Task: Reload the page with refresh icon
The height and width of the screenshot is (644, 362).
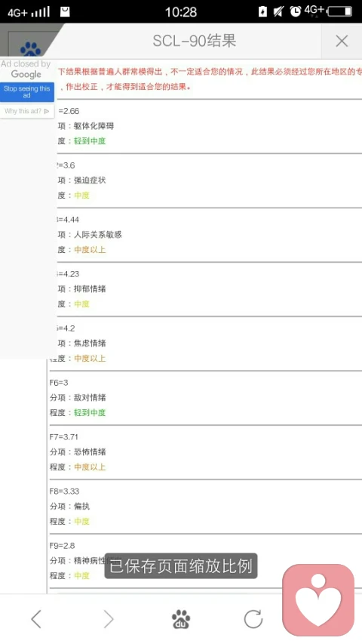Action: (253, 619)
